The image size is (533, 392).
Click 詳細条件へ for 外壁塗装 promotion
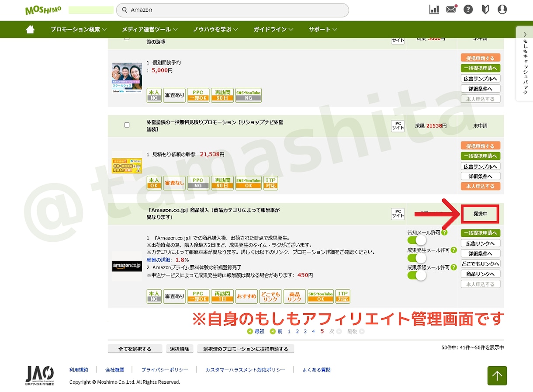click(481, 176)
